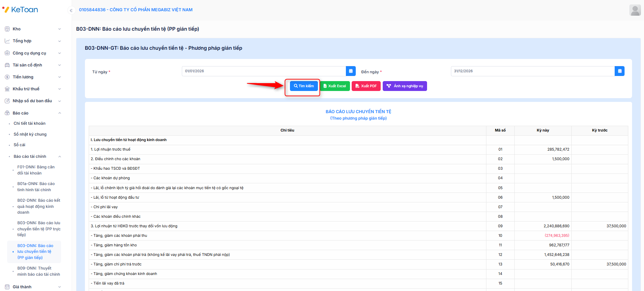Expand the Công cụ dụng cụ chevron
Viewport: 644px width, 291px height.
(x=60, y=53)
